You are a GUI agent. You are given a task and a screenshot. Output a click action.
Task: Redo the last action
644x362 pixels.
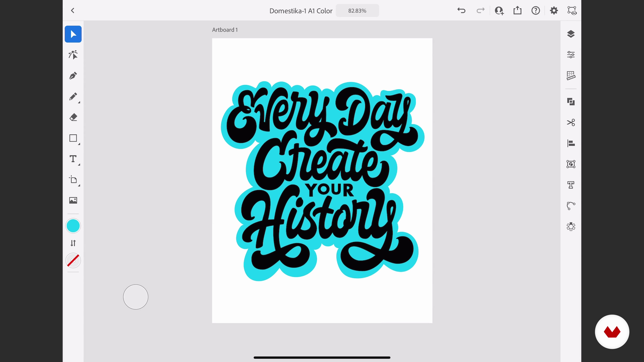click(x=480, y=11)
